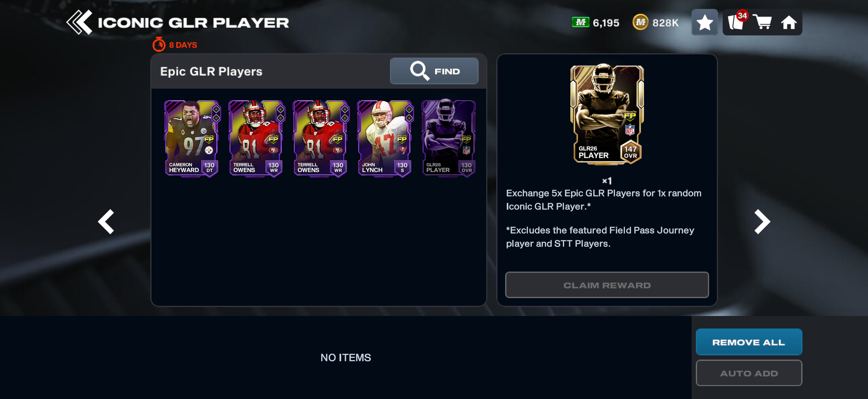Select the John Lynch 130 S card

385,138
